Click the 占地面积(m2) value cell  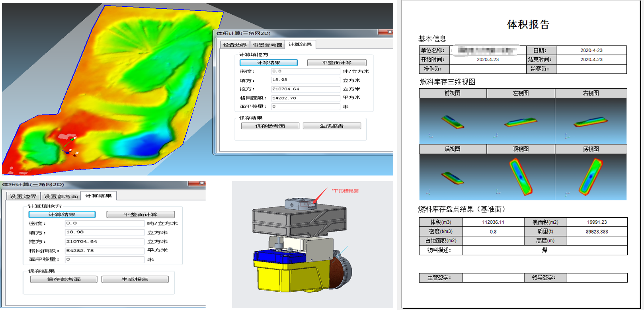pyautogui.click(x=493, y=241)
